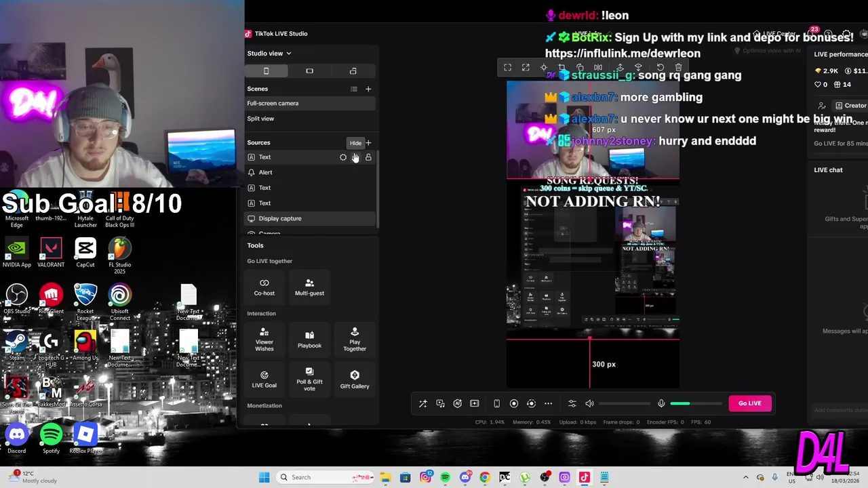Click Fit to screen icon in preview toolbar
The image size is (868, 488).
click(x=507, y=68)
